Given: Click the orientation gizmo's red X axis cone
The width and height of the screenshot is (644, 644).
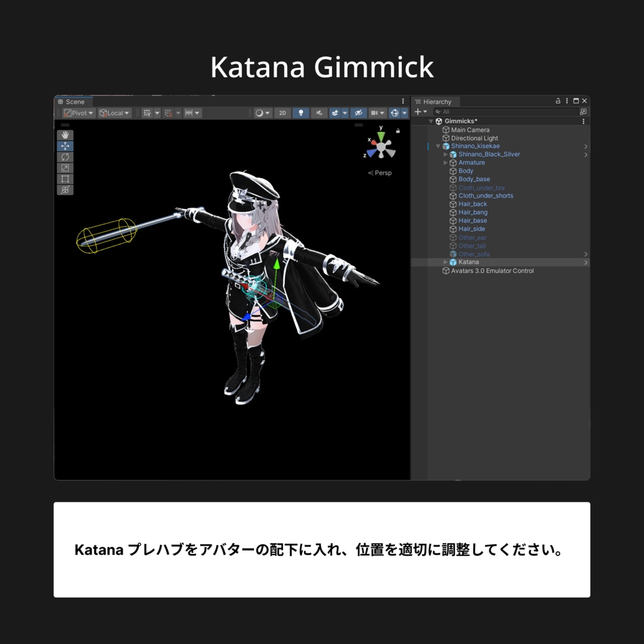Looking at the screenshot, I should (x=374, y=143).
